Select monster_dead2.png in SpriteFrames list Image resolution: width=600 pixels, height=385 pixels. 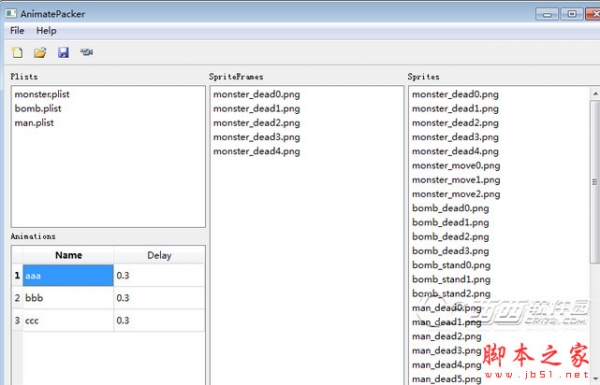[256, 123]
